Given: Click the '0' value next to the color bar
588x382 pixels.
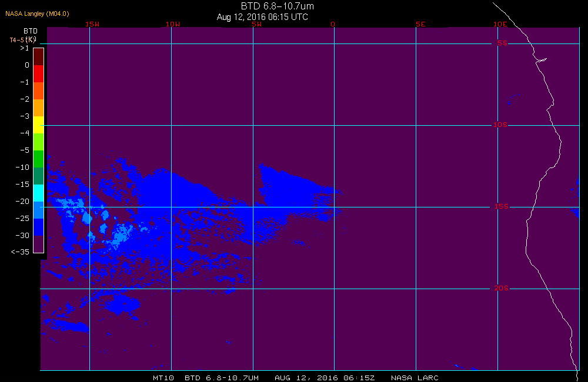Looking at the screenshot, I should coord(27,65).
